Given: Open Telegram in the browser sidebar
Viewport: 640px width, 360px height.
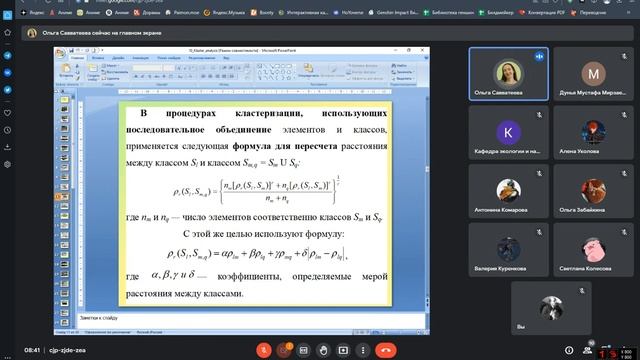Looking at the screenshot, I should (7, 56).
